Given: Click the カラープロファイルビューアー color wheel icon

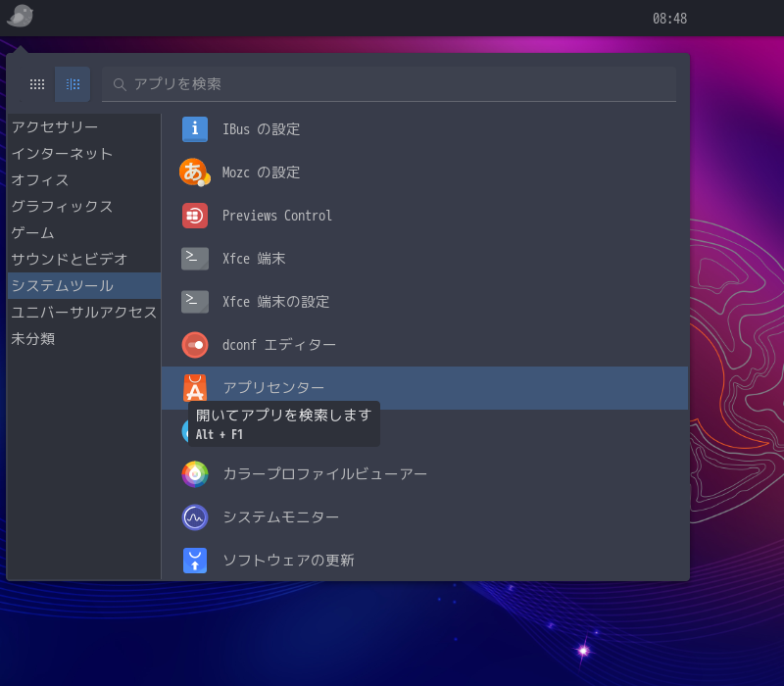Looking at the screenshot, I should pyautogui.click(x=195, y=474).
